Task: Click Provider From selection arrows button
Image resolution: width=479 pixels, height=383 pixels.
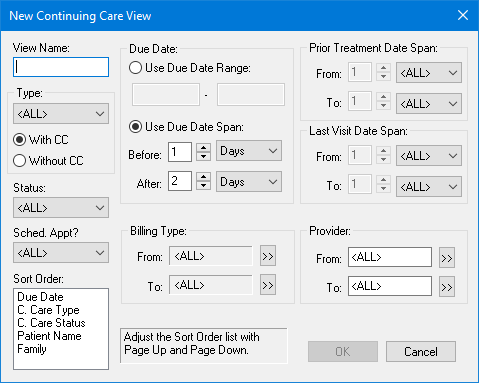Action: [x=447, y=258]
